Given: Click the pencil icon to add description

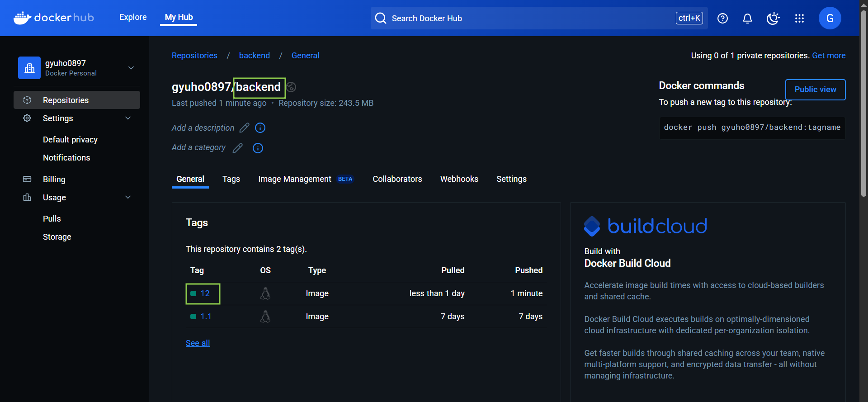Looking at the screenshot, I should 244,128.
